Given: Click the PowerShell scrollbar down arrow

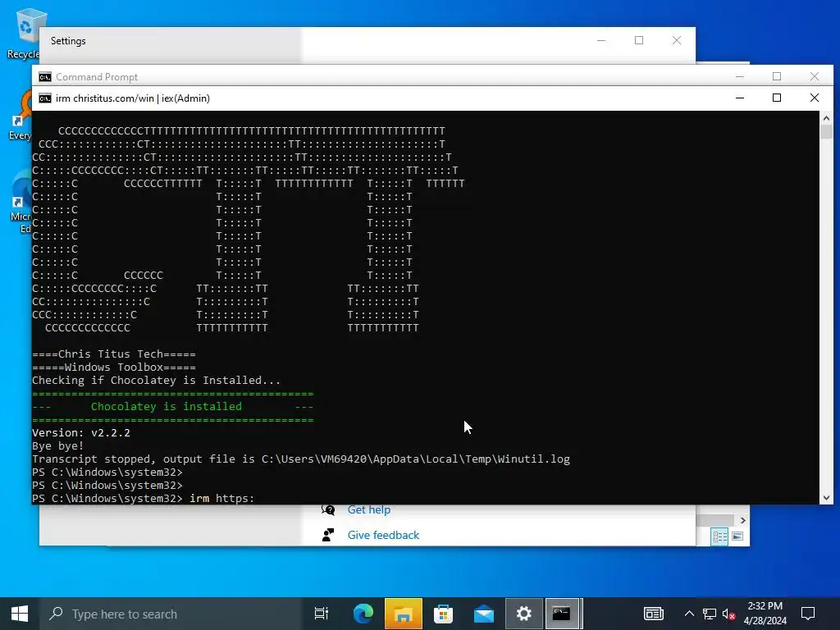Looking at the screenshot, I should [x=826, y=498].
